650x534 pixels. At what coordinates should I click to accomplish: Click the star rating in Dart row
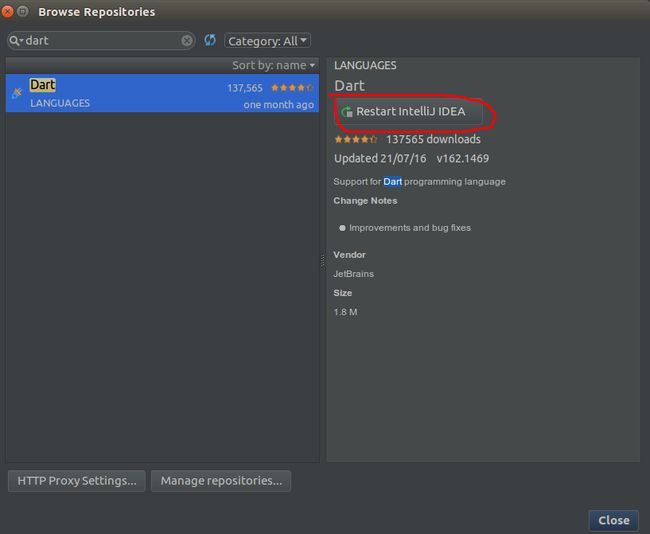(x=292, y=88)
